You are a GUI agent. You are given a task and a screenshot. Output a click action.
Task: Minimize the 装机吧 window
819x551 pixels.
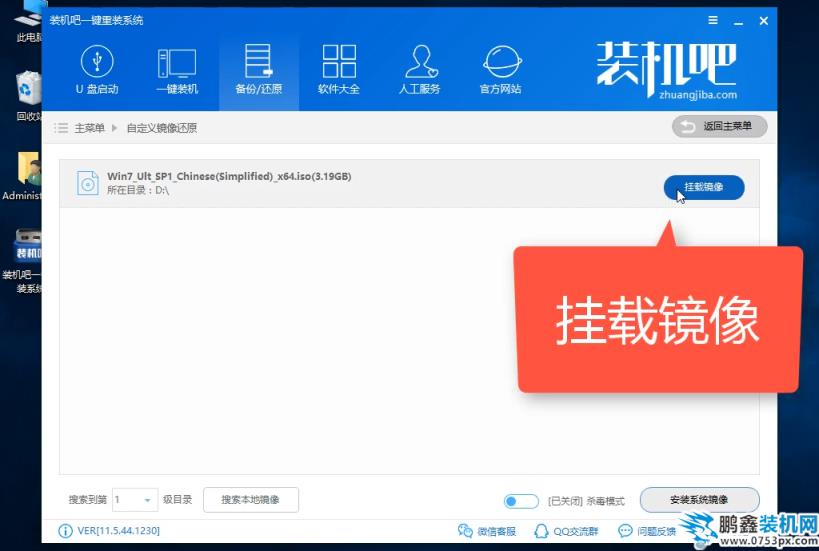(x=738, y=21)
